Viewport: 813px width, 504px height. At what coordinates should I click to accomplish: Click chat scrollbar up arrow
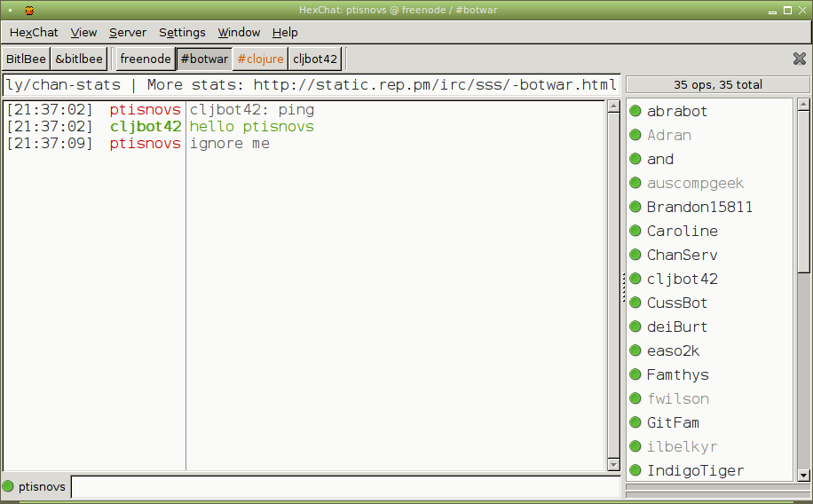pos(613,106)
